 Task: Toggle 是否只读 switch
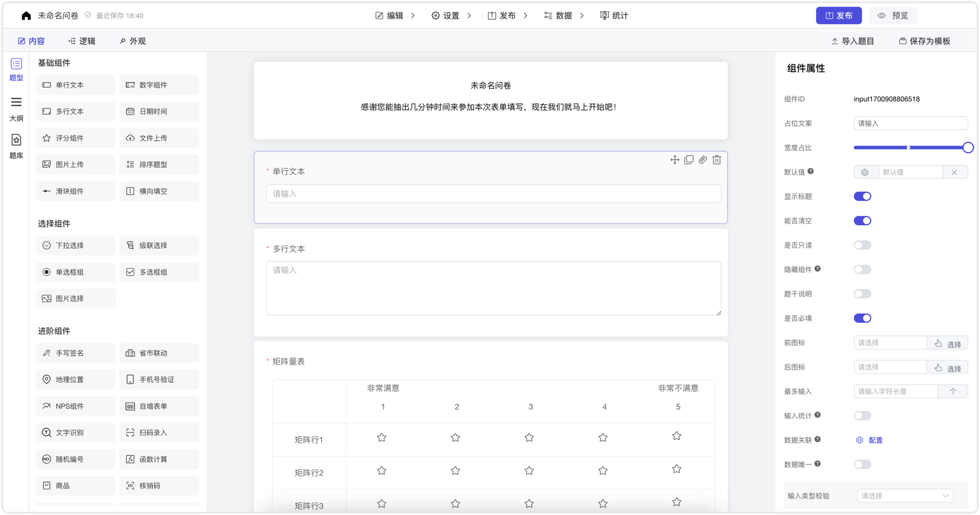click(863, 245)
